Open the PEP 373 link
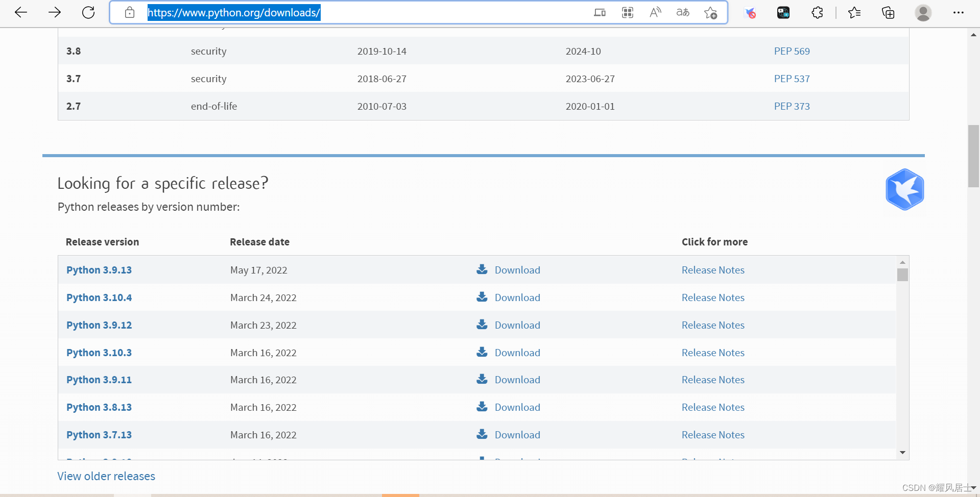This screenshot has width=980, height=497. (792, 106)
